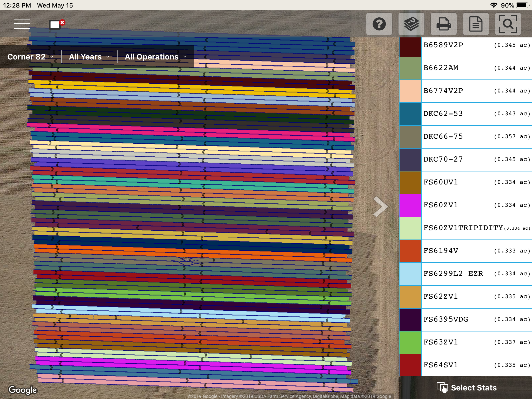
Task: Open the hamburger menu
Action: 22,24
